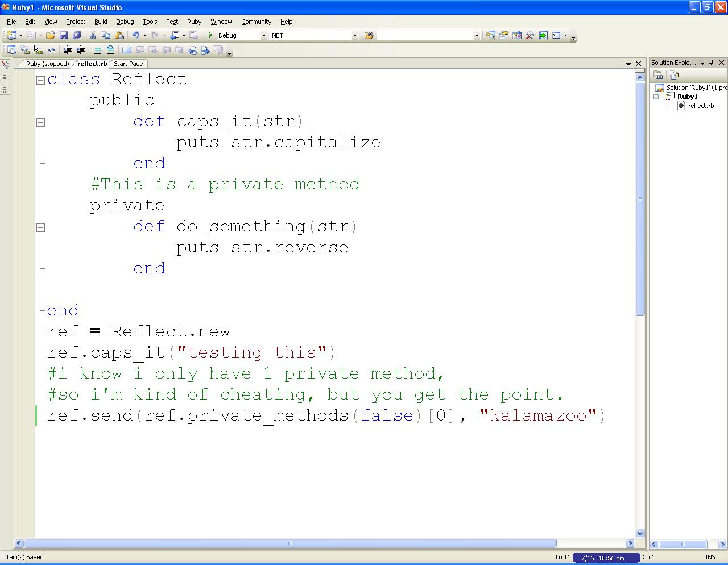Click the Increase Indent icon
Image resolution: width=728 pixels, height=565 pixels.
click(81, 50)
